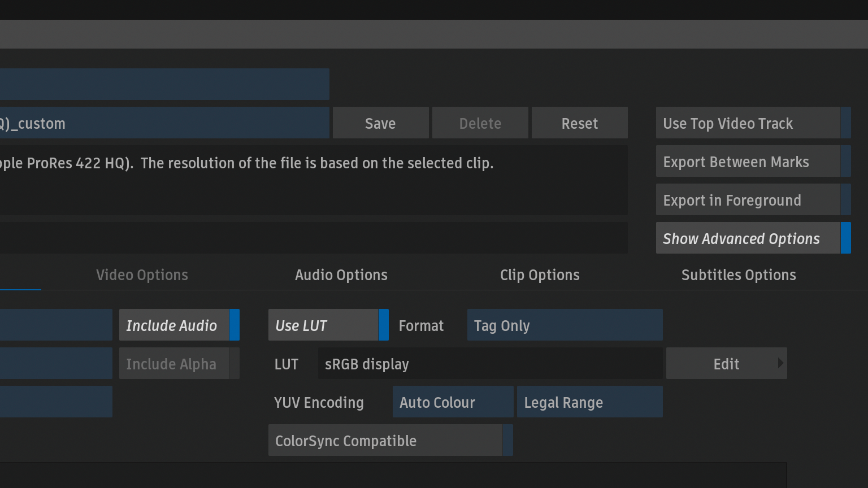Open the Auto Colour encoding dropdown

453,402
